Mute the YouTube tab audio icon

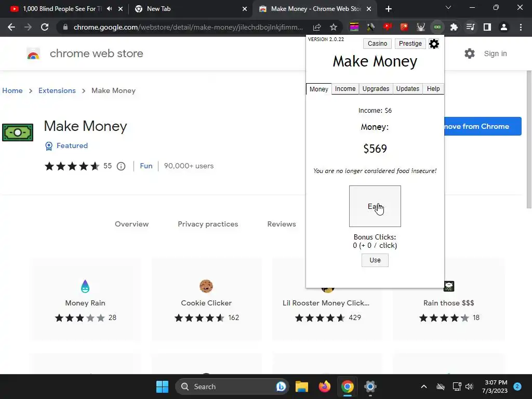point(109,9)
